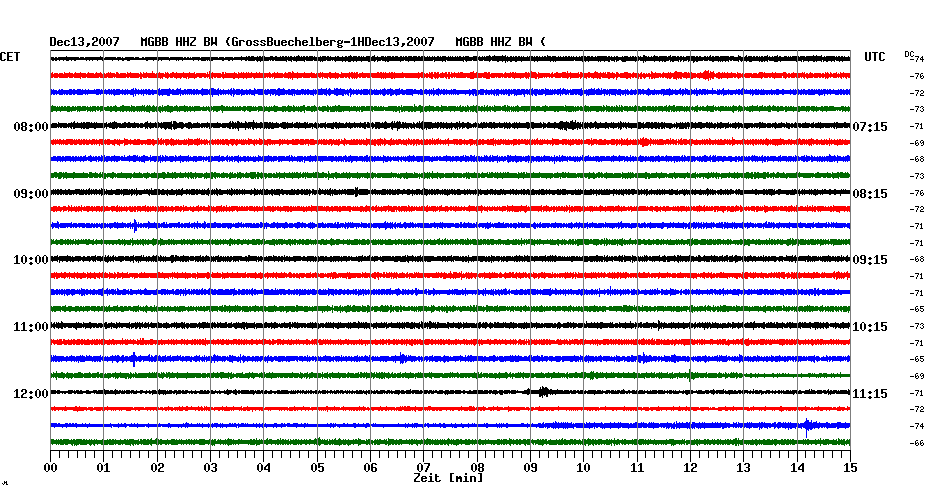Click minute 03 on the time axis

click(x=211, y=468)
